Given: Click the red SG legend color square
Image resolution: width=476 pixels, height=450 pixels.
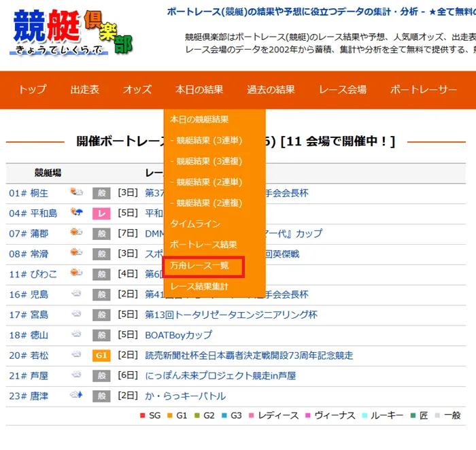Looking at the screenshot, I should [141, 415].
